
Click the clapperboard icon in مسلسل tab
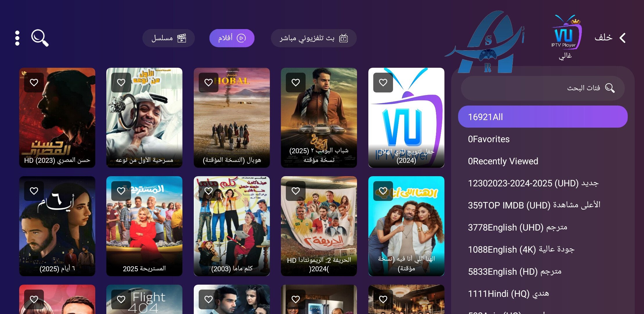tap(182, 38)
